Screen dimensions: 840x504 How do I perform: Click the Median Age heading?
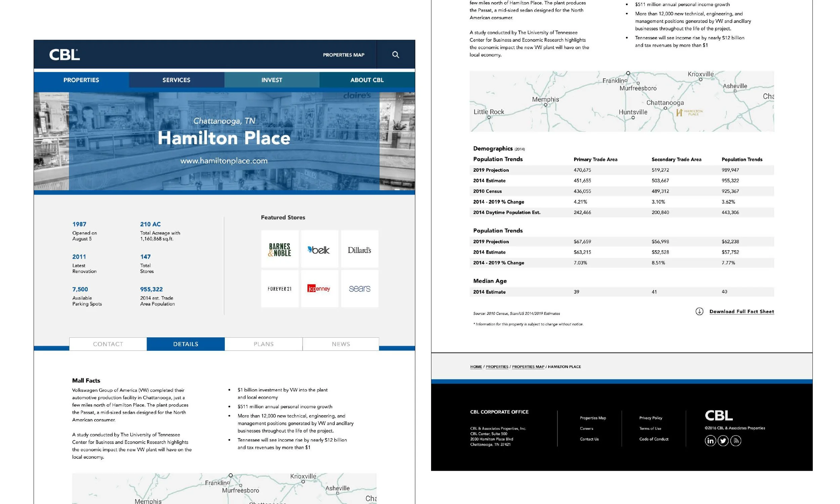pos(490,281)
